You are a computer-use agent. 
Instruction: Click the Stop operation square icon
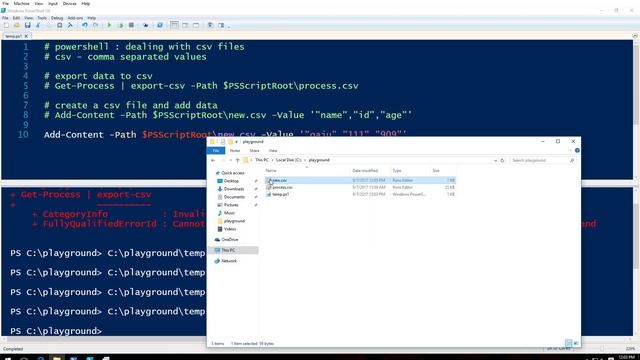point(131,25)
